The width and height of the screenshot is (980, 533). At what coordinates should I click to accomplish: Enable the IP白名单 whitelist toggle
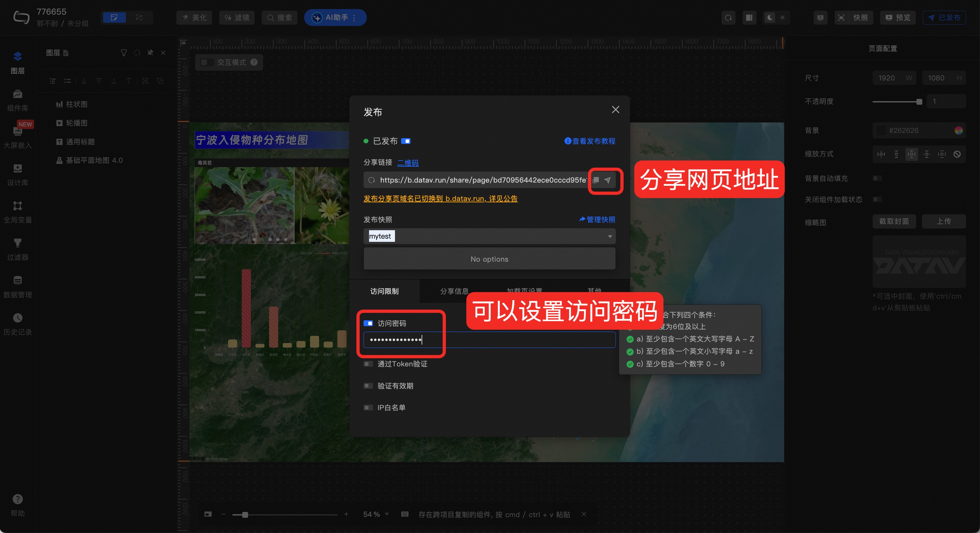[x=368, y=408]
